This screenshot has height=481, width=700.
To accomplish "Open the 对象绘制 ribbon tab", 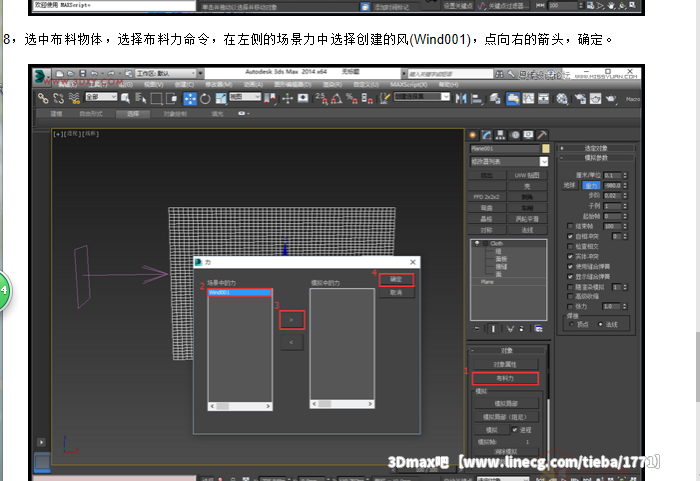I will pyautogui.click(x=175, y=114).
